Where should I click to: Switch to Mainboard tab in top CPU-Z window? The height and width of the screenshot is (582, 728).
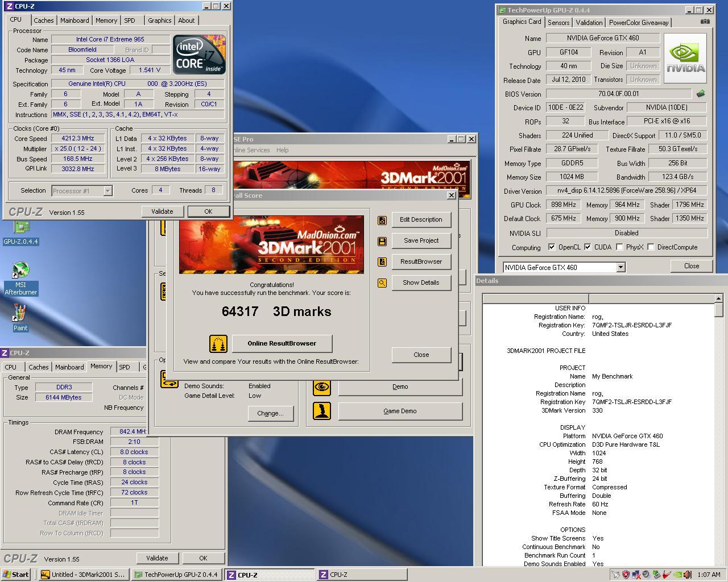click(75, 20)
